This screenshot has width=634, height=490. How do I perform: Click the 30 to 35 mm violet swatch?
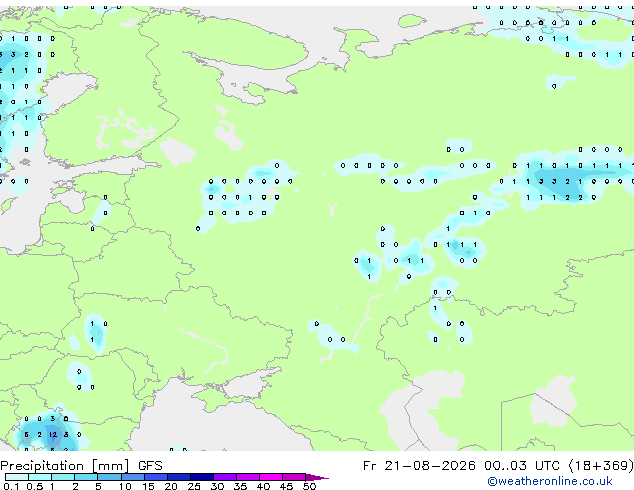pyautogui.click(x=225, y=477)
